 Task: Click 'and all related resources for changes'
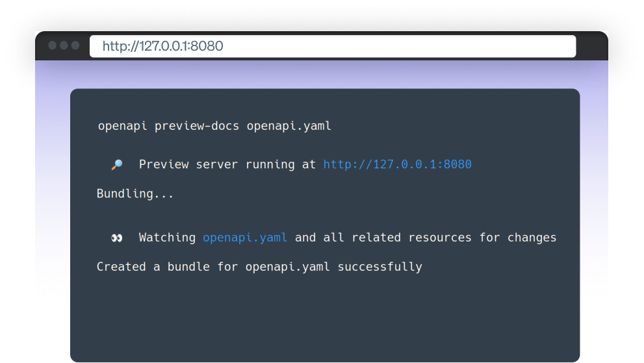(x=426, y=238)
